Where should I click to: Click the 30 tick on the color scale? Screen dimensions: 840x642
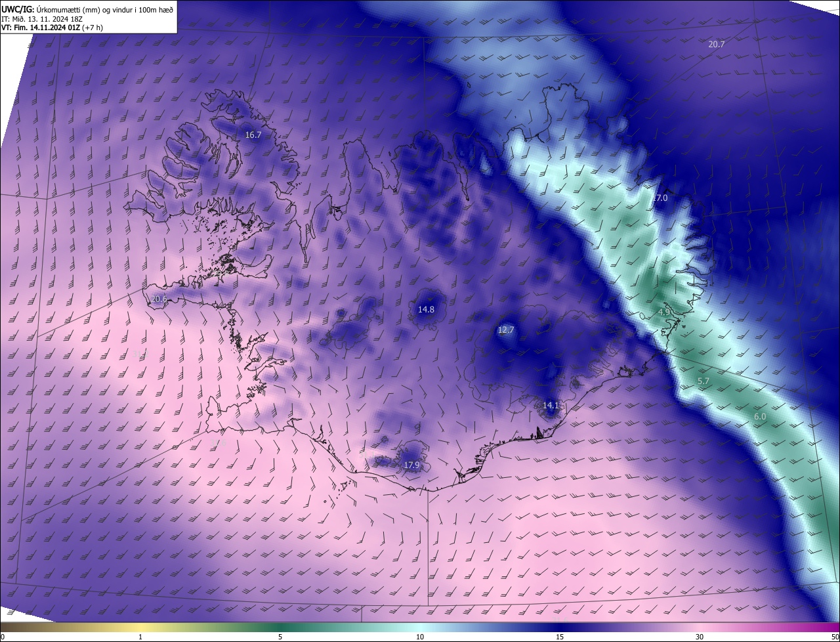(700, 637)
